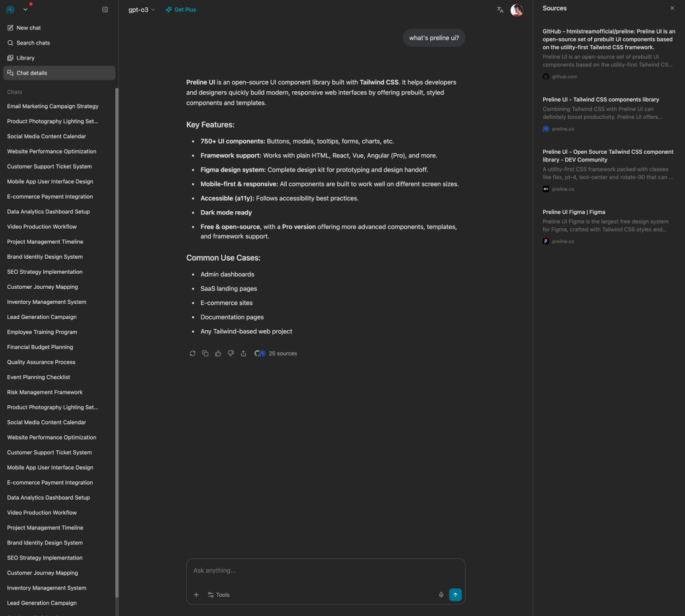Start a New chat
This screenshot has width=685, height=616.
click(x=59, y=28)
